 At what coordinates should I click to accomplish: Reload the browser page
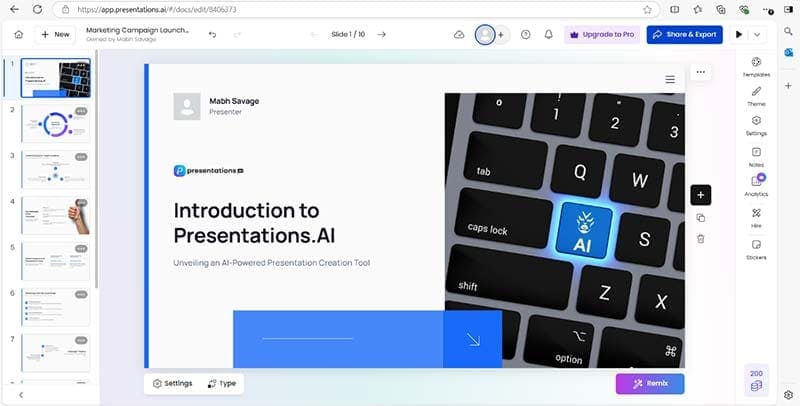pyautogui.click(x=37, y=9)
